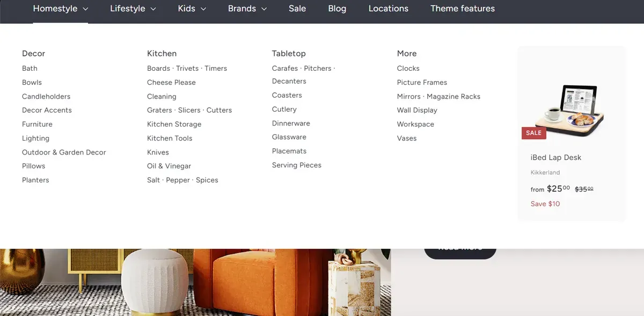Open the Brands dropdown menu

pyautogui.click(x=242, y=8)
